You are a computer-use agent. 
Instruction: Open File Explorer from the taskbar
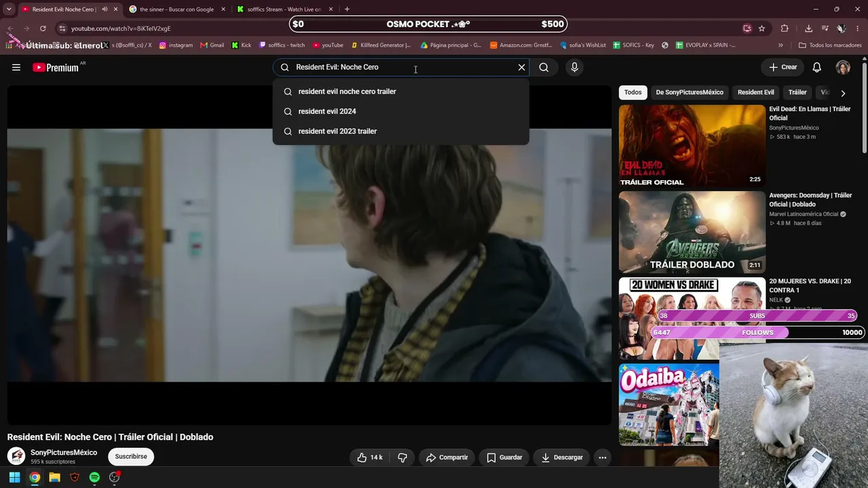(54, 477)
